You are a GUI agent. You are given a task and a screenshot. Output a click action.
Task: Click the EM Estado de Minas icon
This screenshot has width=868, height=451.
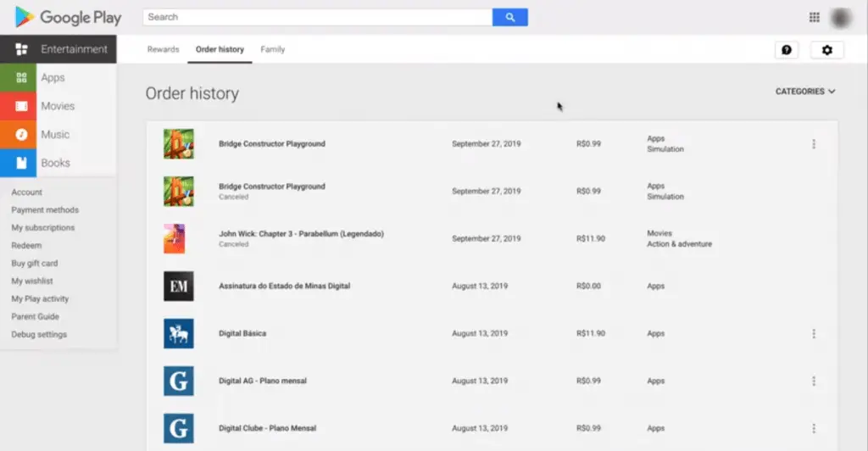[178, 286]
